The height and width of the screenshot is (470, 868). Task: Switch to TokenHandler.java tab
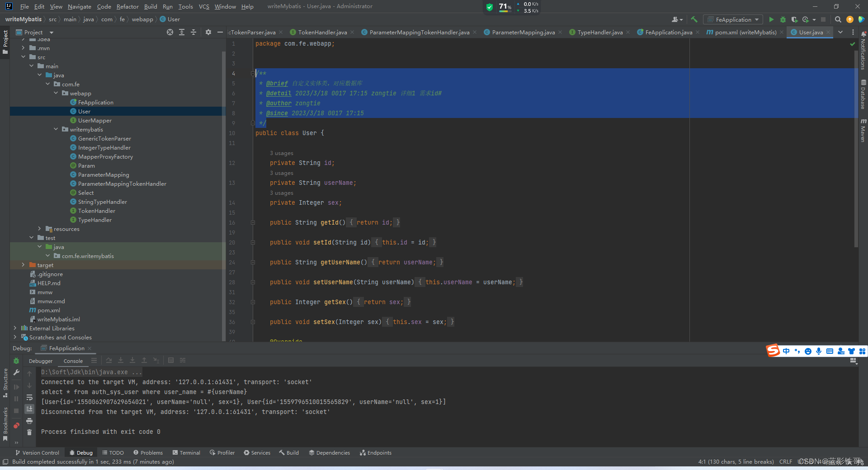click(x=322, y=32)
